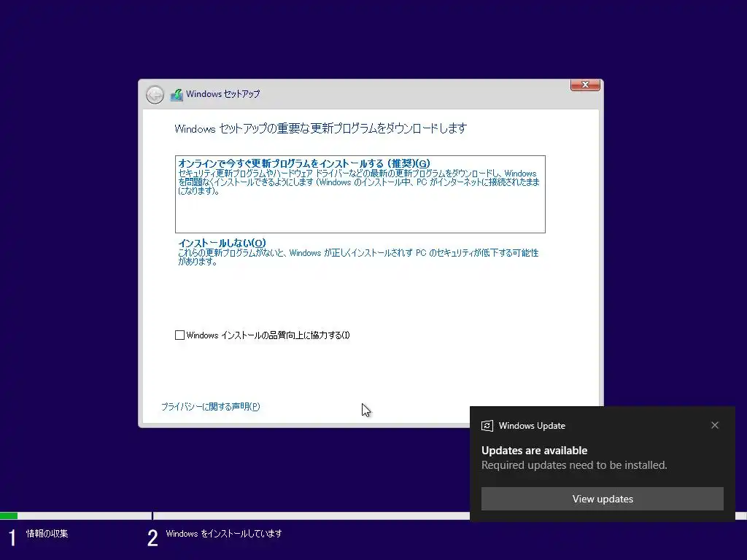This screenshot has width=747, height=560.
Task: Click the heading Windows セットアップの重要な更新プログラムをダウンロードします
Action: coord(321,128)
